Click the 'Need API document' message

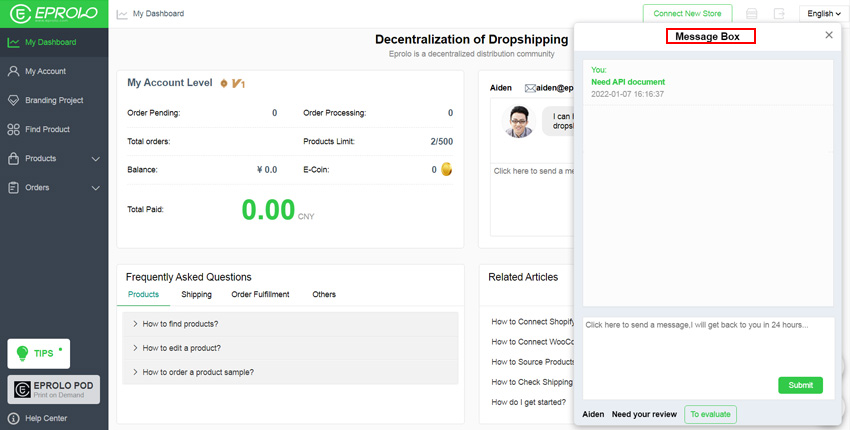tap(628, 82)
